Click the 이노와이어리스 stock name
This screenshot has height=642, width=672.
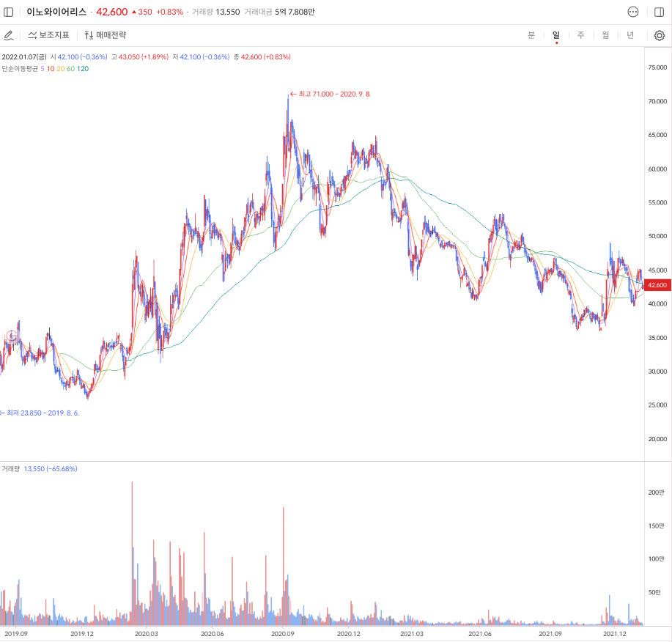pos(56,12)
